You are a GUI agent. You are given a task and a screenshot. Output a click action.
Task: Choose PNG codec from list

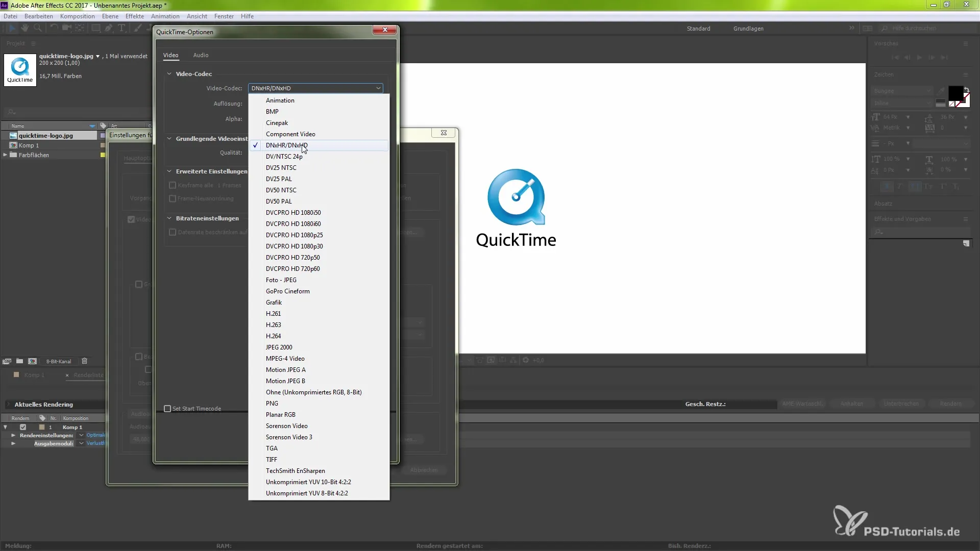pyautogui.click(x=319, y=404)
